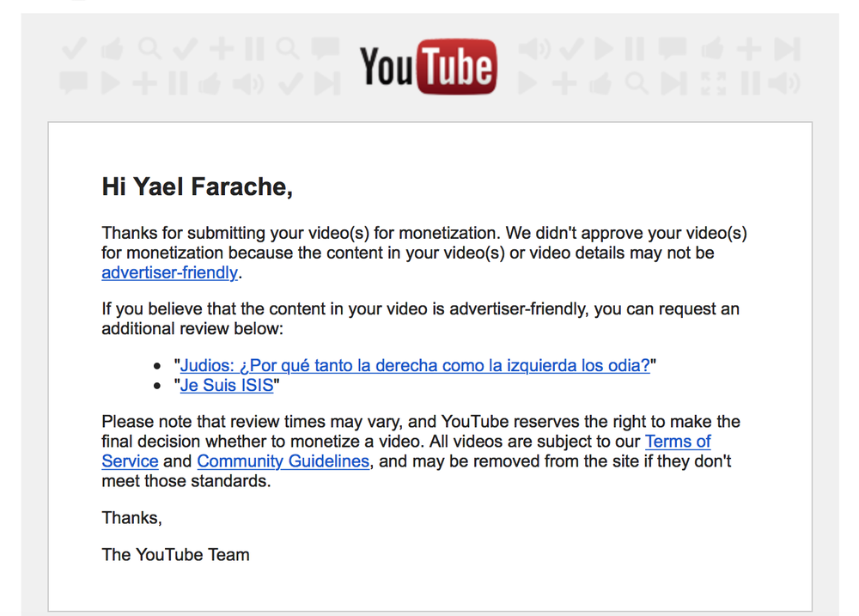Click the play icon between checkmark and pause icons

[x=604, y=48]
